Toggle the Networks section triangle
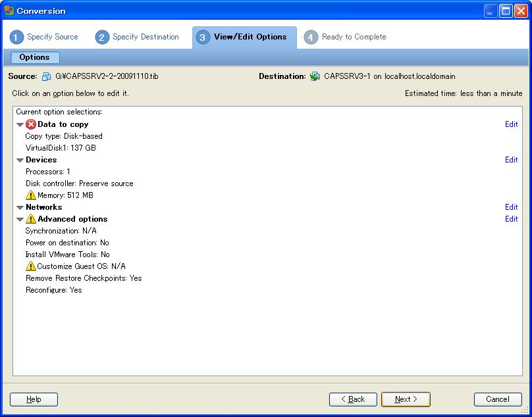 pyautogui.click(x=20, y=207)
